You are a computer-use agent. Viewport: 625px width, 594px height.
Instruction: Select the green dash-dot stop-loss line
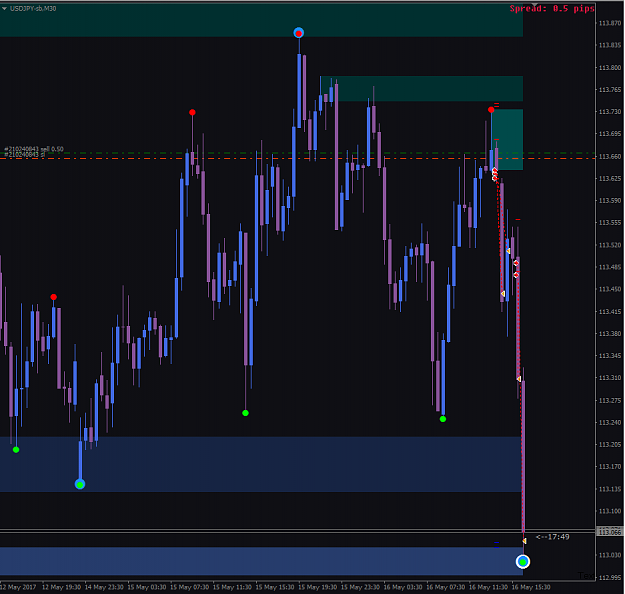pyautogui.click(x=297, y=153)
